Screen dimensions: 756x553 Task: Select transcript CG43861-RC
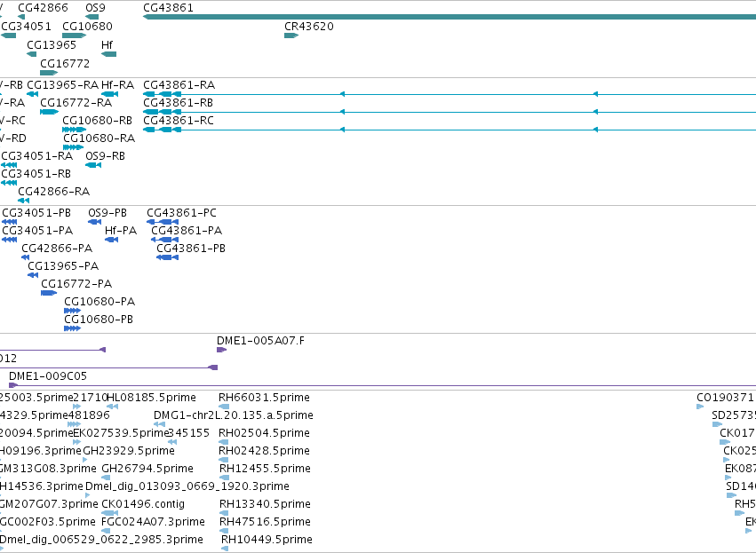click(x=450, y=130)
